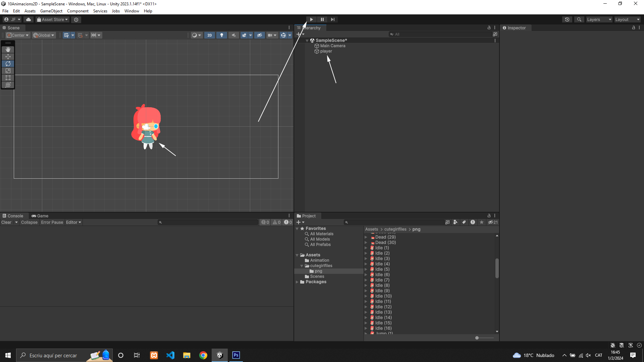644x362 pixels.
Task: Toggle scene lighting bulb button
Action: click(x=221, y=35)
